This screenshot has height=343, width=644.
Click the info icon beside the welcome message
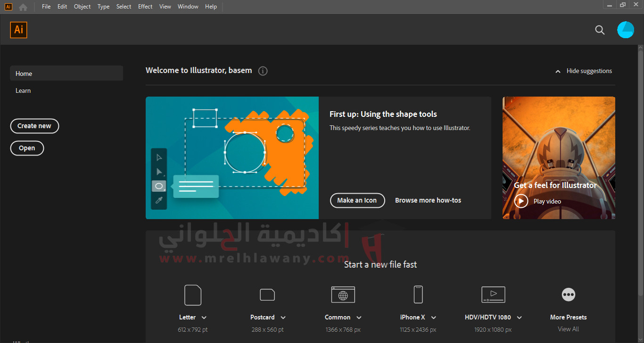click(263, 71)
